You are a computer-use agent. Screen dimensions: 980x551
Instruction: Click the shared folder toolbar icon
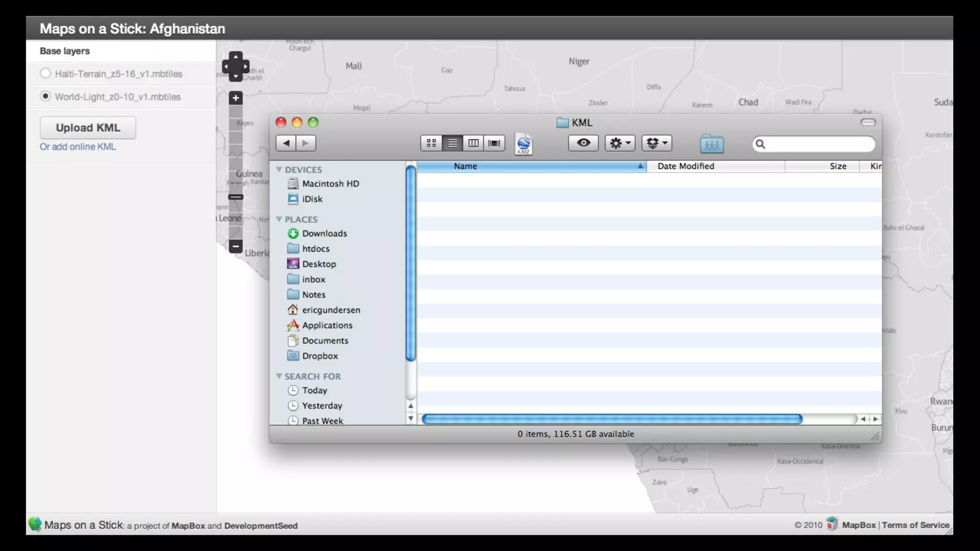712,143
